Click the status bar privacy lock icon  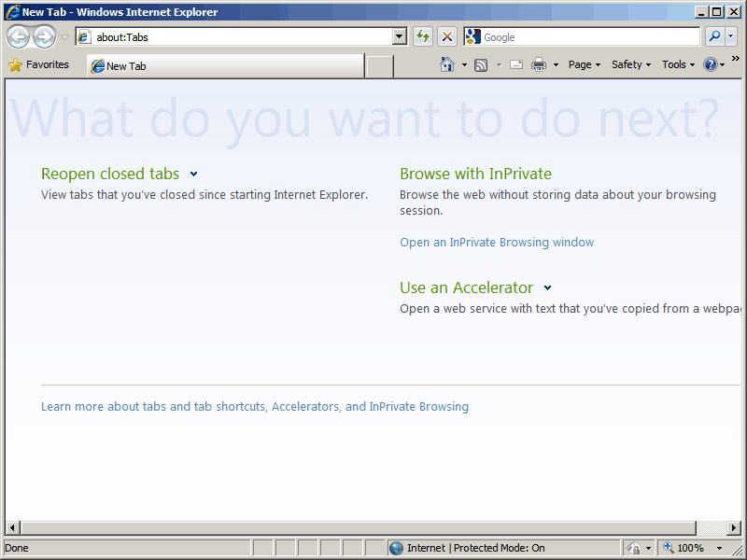pos(634,548)
